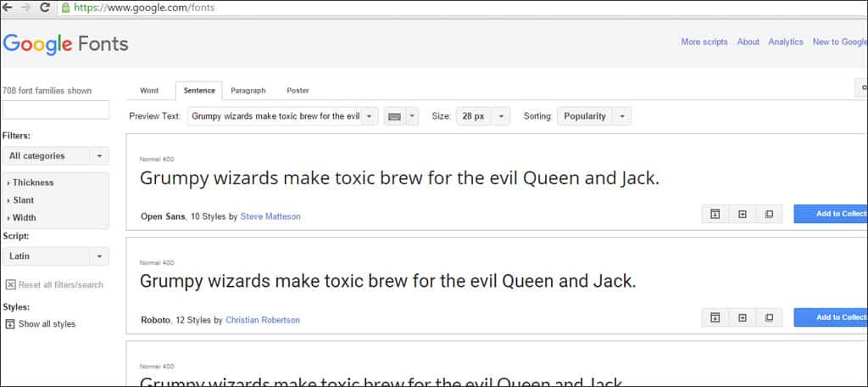Screen dimensions: 868x387
Task: Open the Latin script dropdown
Action: (55, 256)
